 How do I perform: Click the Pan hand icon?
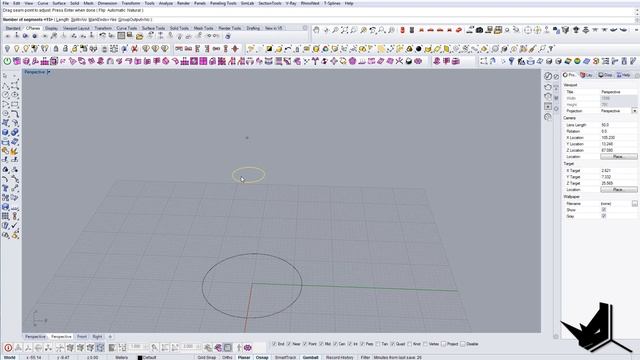(x=316, y=30)
